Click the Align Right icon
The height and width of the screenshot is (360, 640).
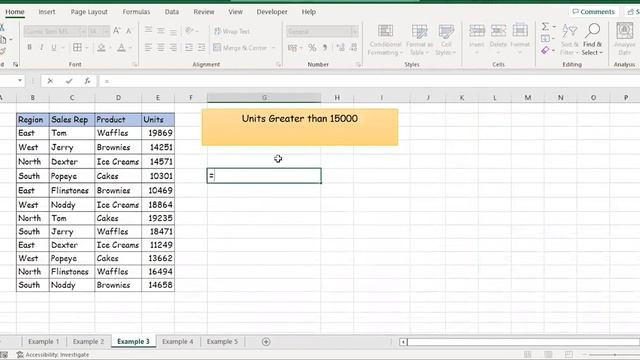pyautogui.click(x=173, y=47)
